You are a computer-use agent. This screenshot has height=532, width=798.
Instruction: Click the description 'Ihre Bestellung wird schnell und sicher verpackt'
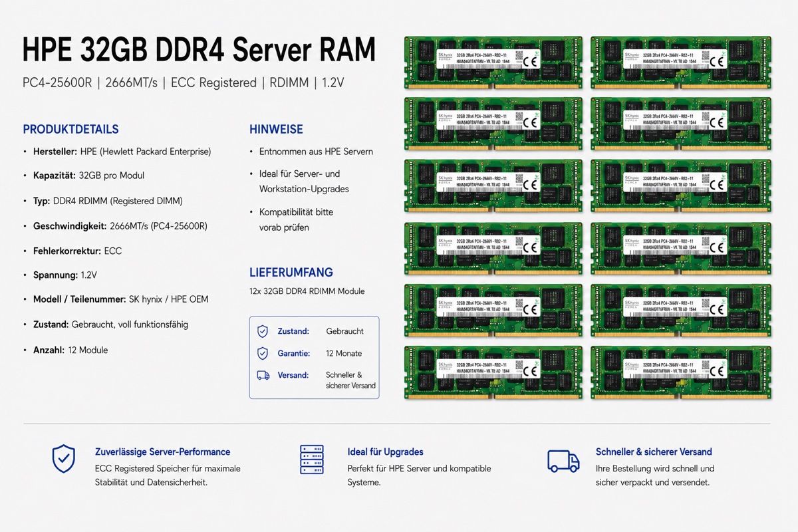click(x=655, y=475)
